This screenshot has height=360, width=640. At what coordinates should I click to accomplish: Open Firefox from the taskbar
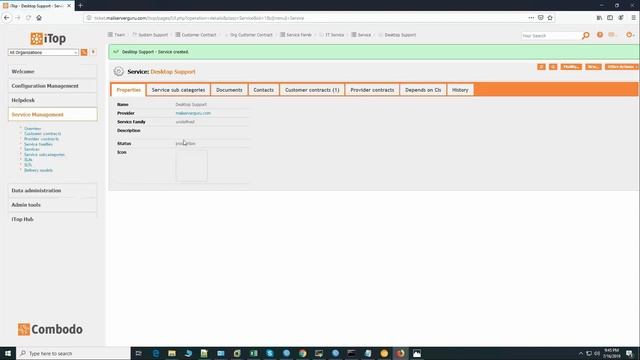point(400,353)
